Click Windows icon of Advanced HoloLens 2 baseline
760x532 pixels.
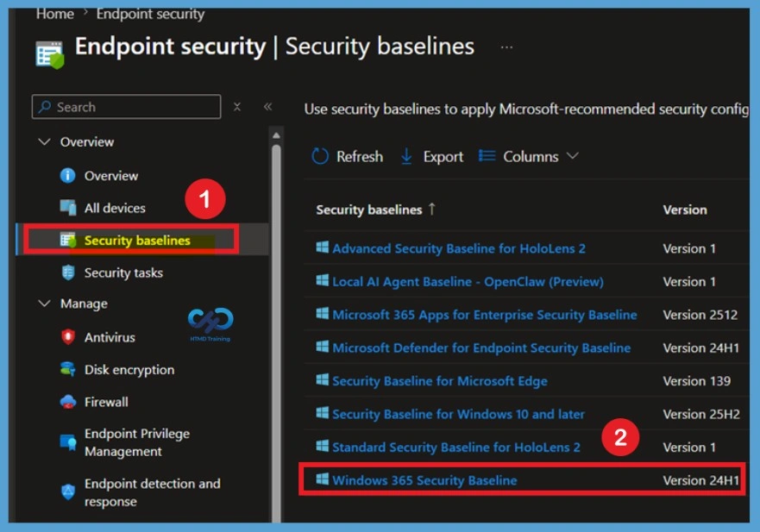[x=323, y=247]
